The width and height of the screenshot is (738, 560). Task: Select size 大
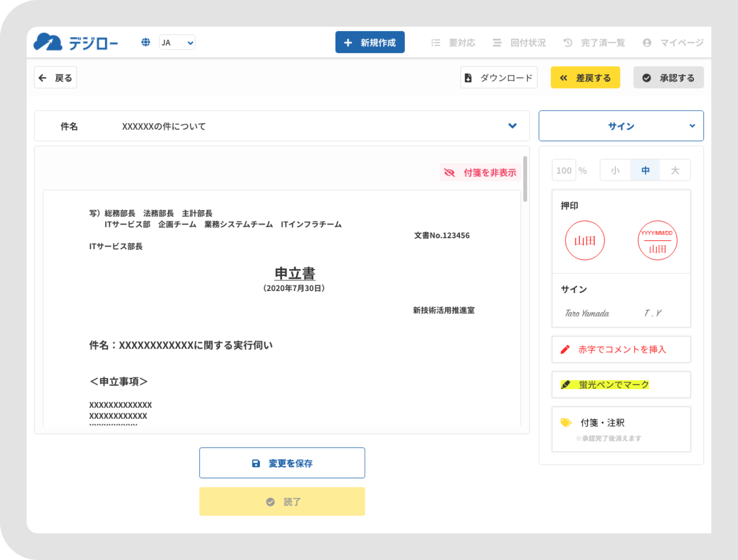point(675,170)
